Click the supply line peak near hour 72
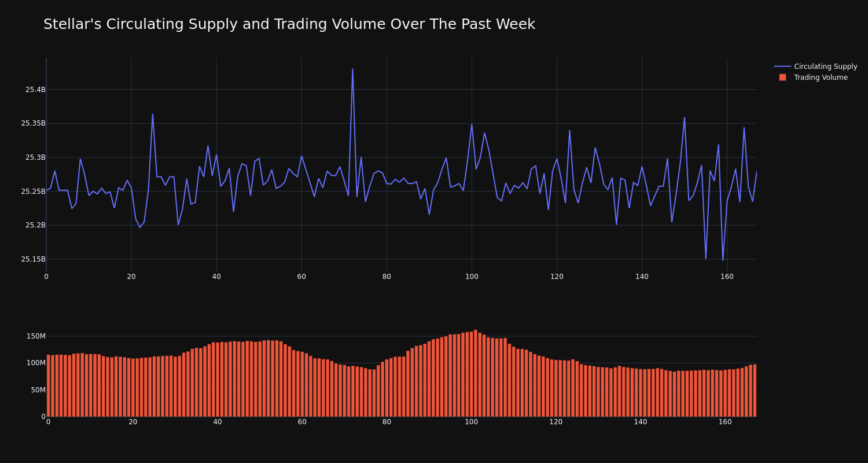868x463 pixels. [x=352, y=69]
